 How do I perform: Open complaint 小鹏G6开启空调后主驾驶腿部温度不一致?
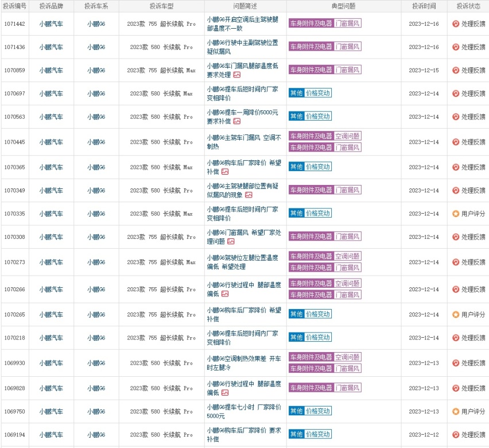(242, 24)
